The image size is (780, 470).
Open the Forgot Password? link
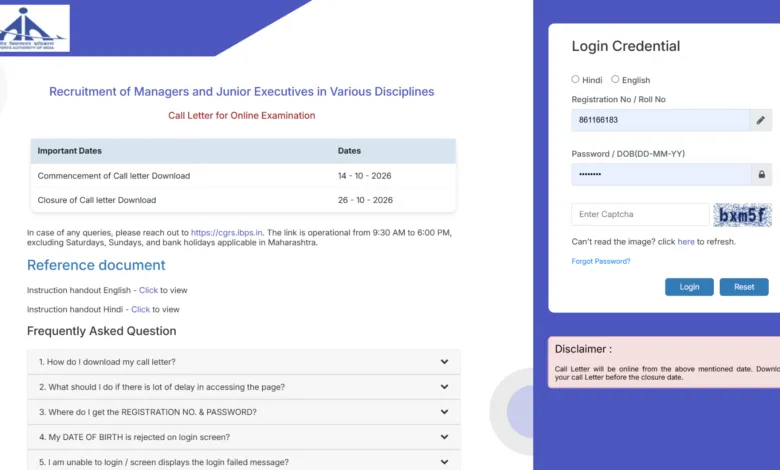(600, 261)
